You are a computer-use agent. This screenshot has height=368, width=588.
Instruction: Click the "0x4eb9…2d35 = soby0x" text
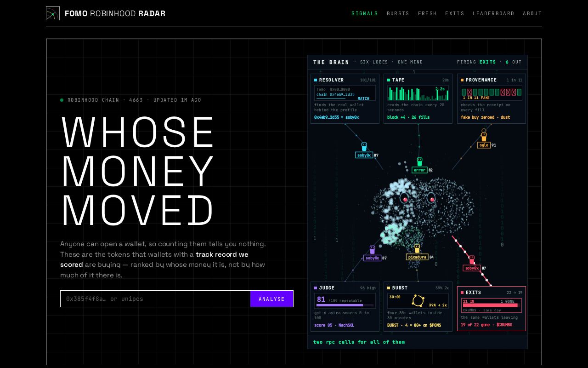336,117
